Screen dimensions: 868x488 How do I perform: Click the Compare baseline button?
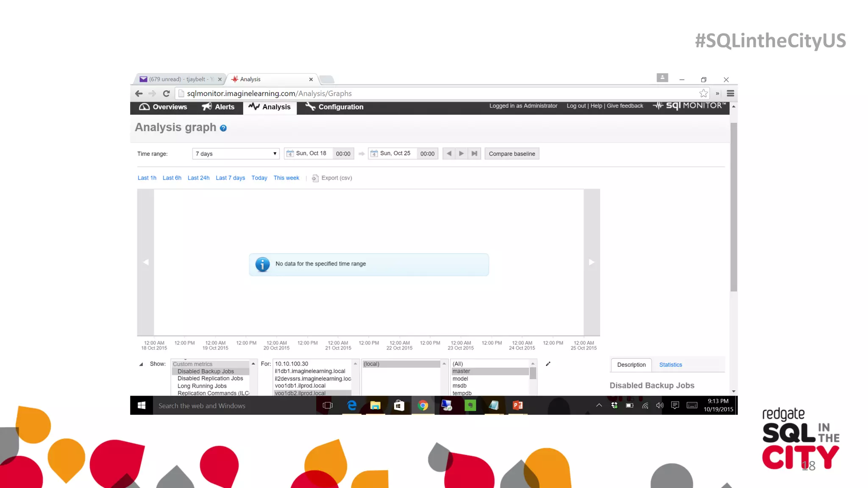pos(512,154)
